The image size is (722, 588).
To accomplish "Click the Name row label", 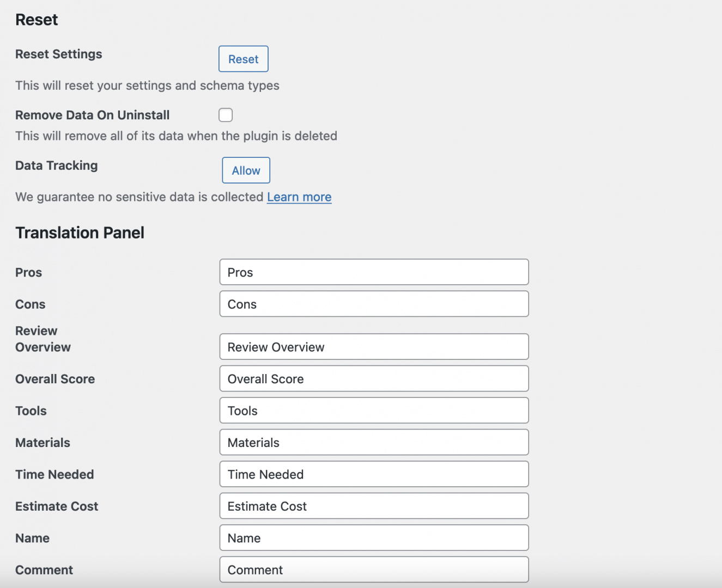I will pos(32,538).
